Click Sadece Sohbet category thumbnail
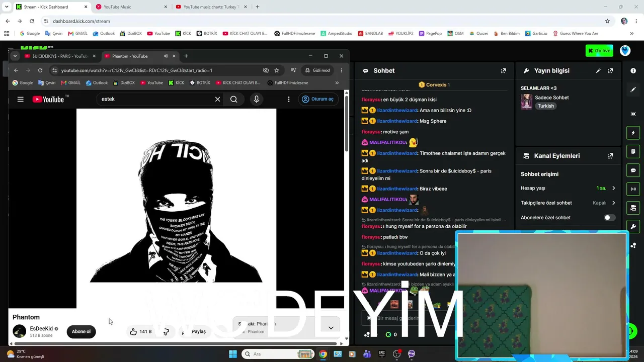The height and width of the screenshot is (362, 644). (x=526, y=102)
